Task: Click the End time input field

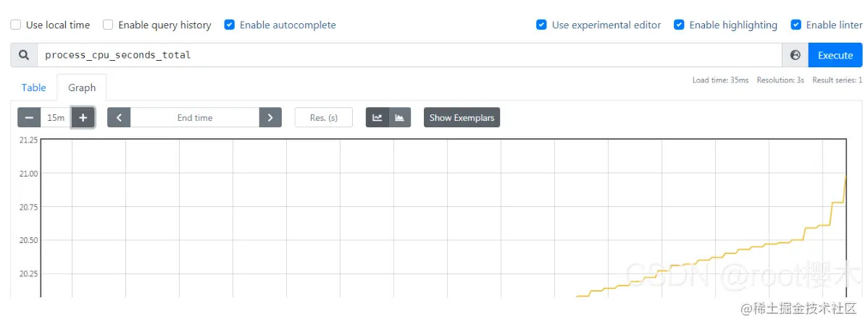Action: (x=194, y=117)
